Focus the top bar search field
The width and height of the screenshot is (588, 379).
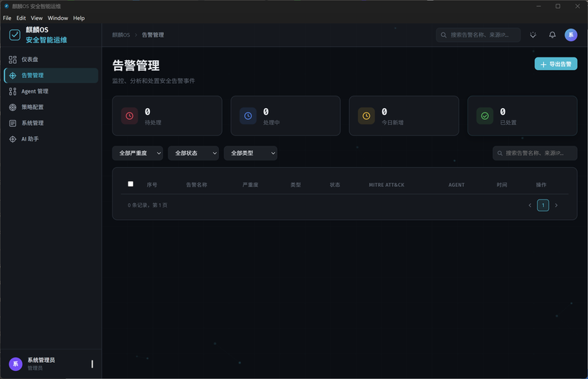coord(478,35)
